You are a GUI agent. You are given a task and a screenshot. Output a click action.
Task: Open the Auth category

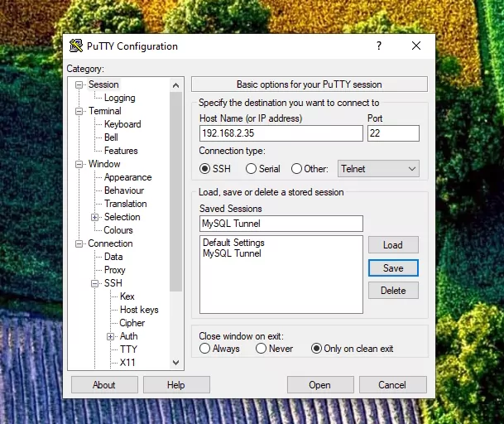[128, 336]
